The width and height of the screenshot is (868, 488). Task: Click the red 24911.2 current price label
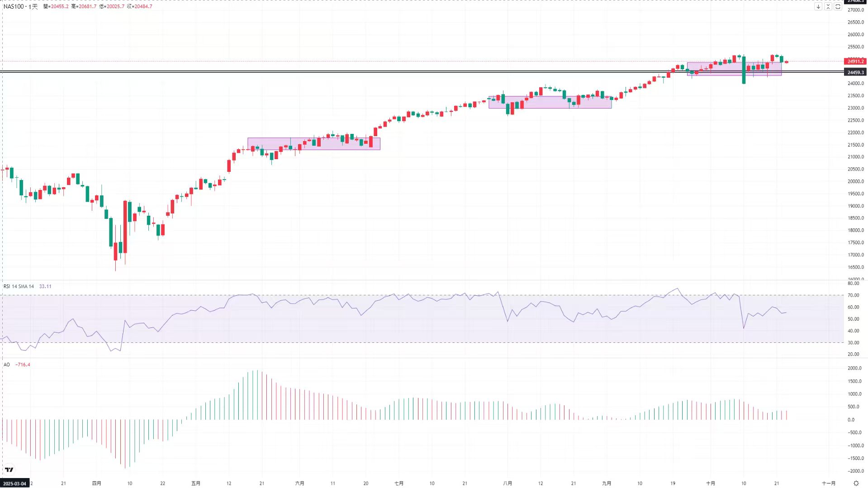coord(855,62)
